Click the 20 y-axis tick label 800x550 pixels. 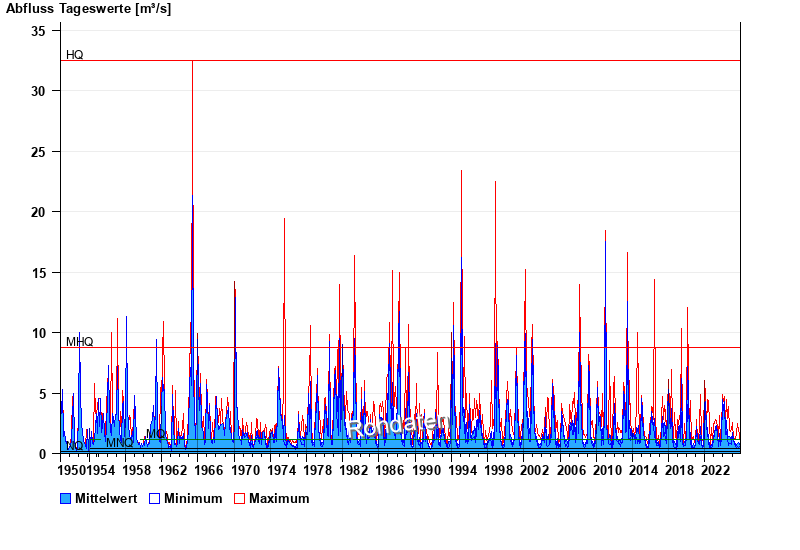[x=38, y=212]
